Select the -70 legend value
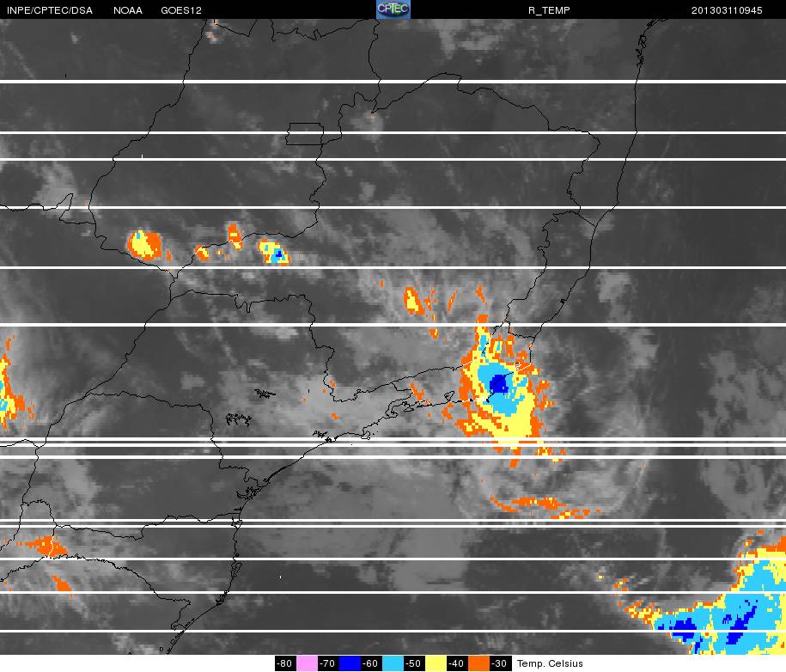The width and height of the screenshot is (786, 672). pyautogui.click(x=328, y=663)
